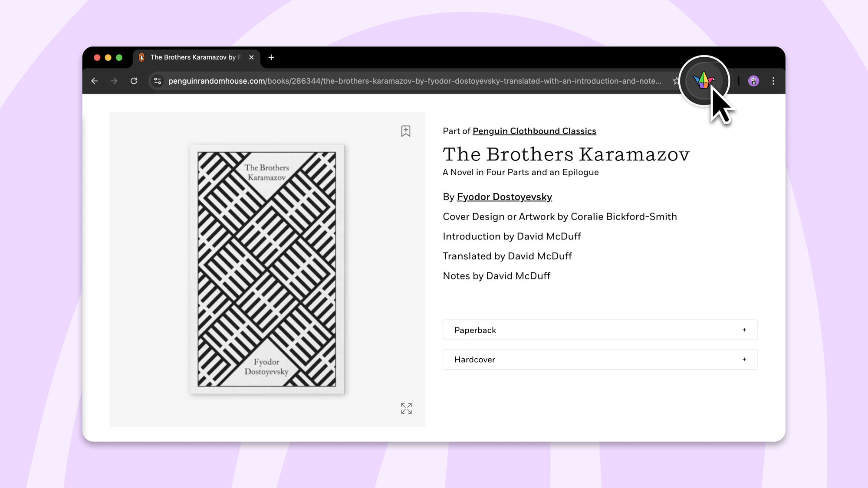Click the colorful origami extension icon

[704, 81]
